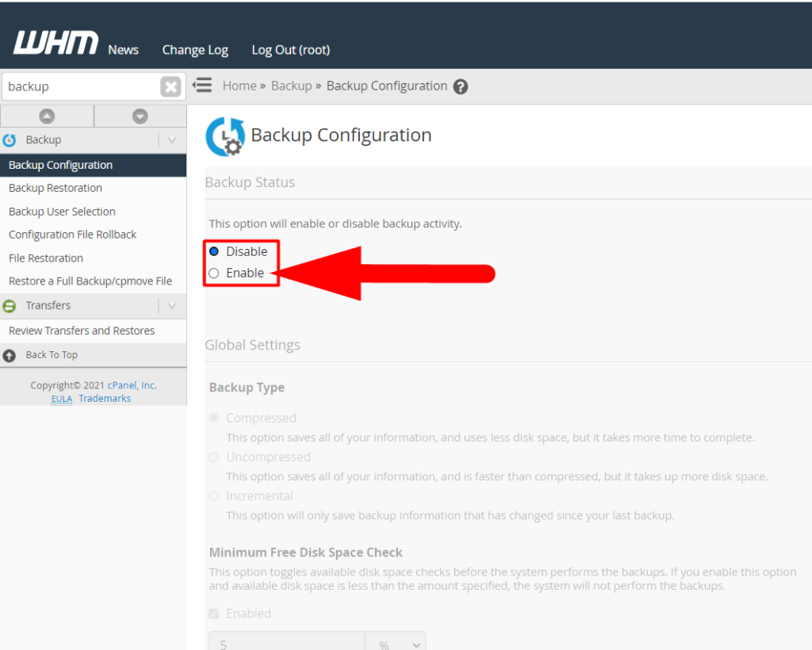Click the Backup sidebar section header
The image size is (812, 650).
(94, 140)
